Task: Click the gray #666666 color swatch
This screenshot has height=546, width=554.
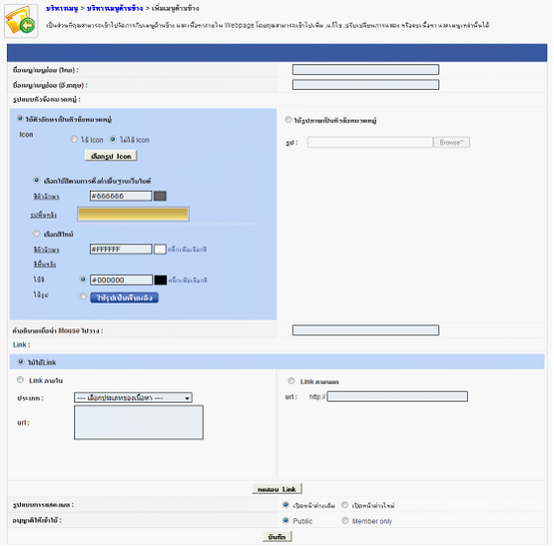Action: pyautogui.click(x=160, y=196)
